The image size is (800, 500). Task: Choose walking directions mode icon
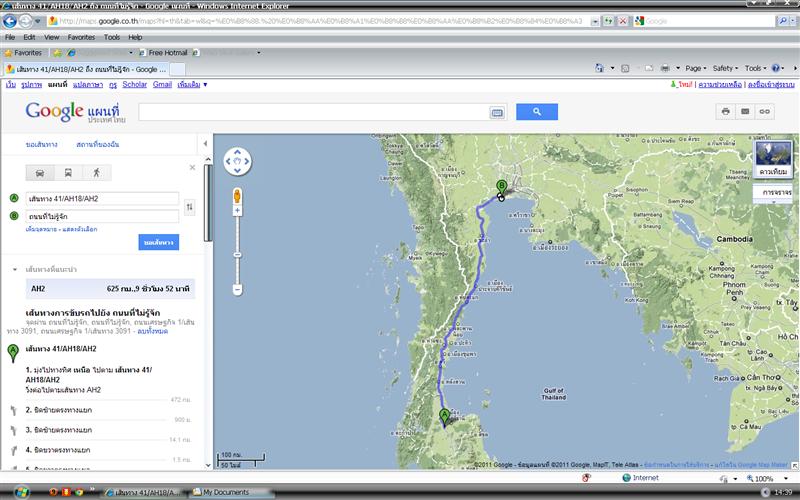[x=97, y=172]
